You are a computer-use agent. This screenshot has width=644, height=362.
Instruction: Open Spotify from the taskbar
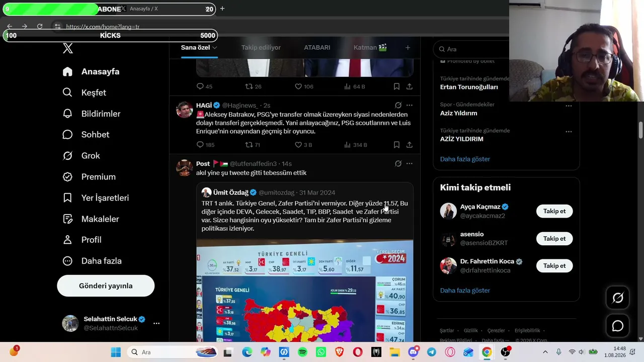click(302, 352)
